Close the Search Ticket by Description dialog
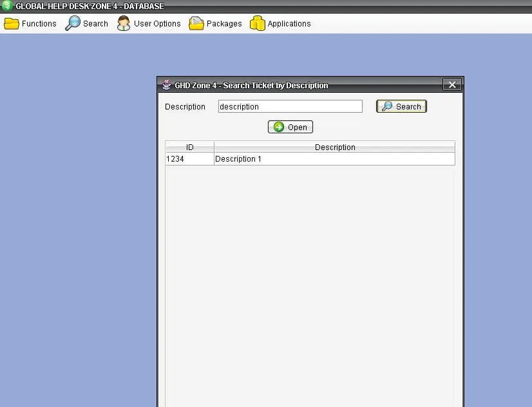 point(452,85)
